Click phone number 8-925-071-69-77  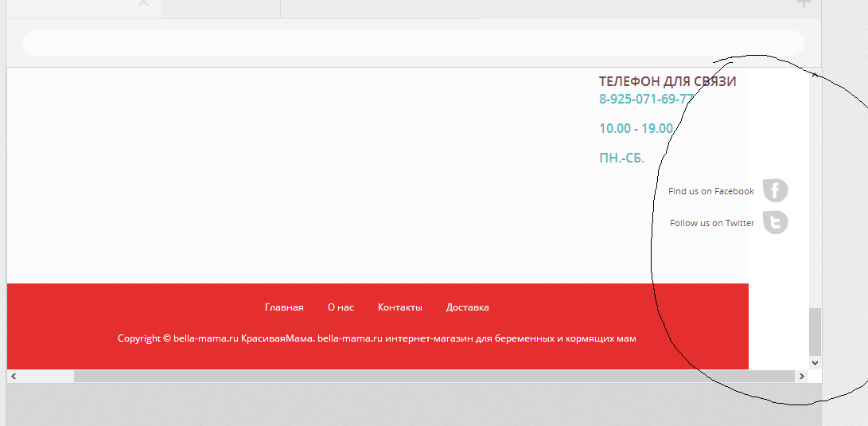click(x=646, y=100)
